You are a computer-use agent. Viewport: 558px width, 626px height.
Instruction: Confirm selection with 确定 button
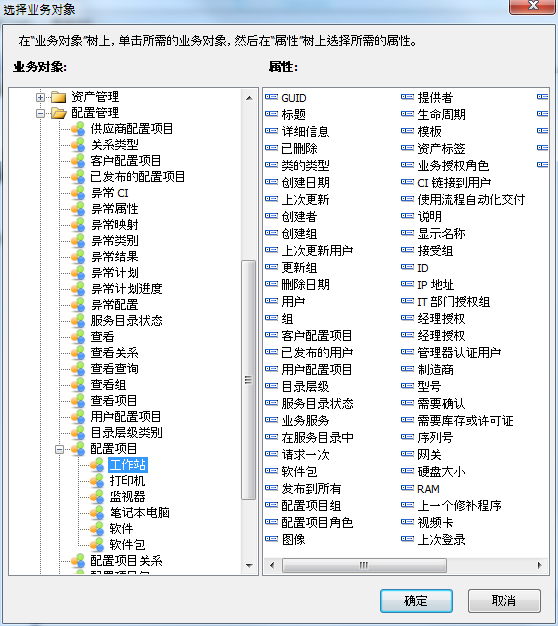[x=416, y=600]
